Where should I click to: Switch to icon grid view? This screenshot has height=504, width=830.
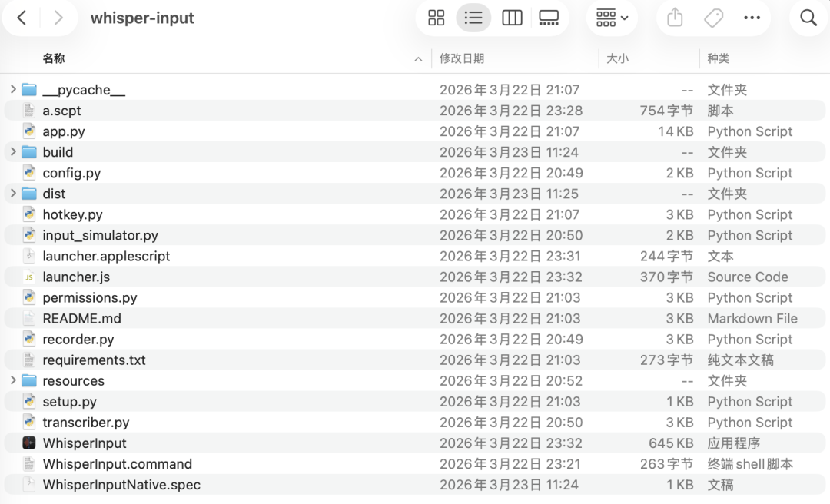coord(437,18)
